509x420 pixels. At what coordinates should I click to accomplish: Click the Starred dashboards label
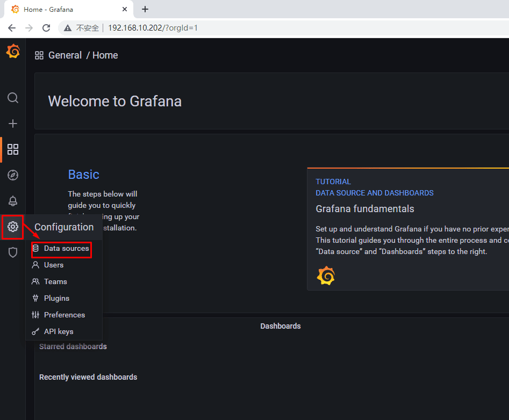tap(73, 347)
